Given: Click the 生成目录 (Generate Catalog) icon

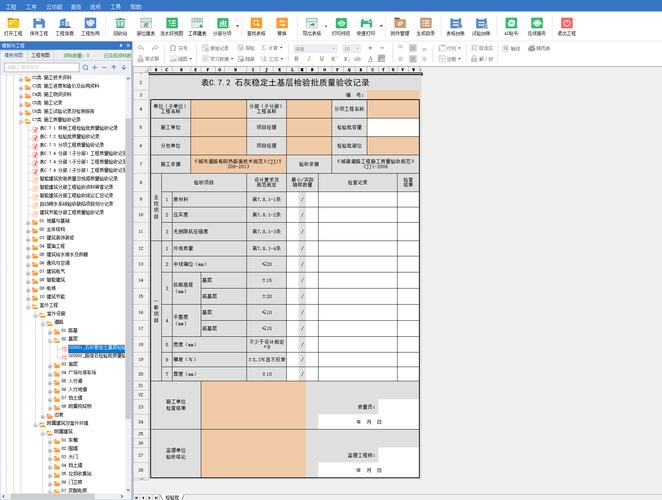Looking at the screenshot, I should 425,23.
